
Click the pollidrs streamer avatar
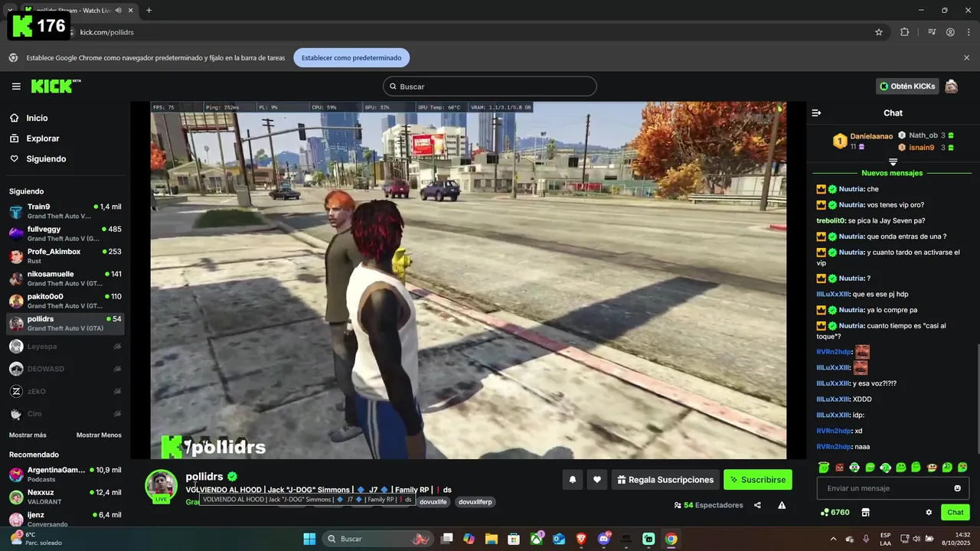tap(162, 485)
